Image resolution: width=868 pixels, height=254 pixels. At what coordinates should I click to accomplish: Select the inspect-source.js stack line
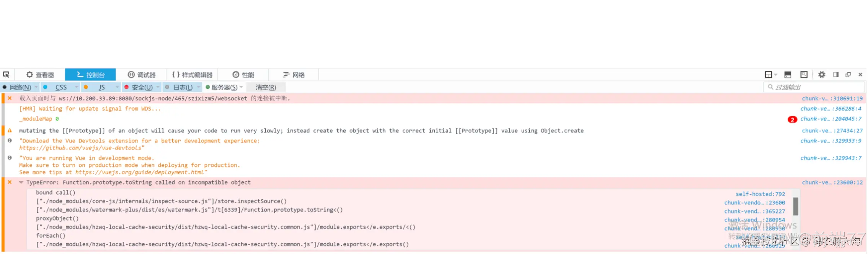(x=161, y=201)
